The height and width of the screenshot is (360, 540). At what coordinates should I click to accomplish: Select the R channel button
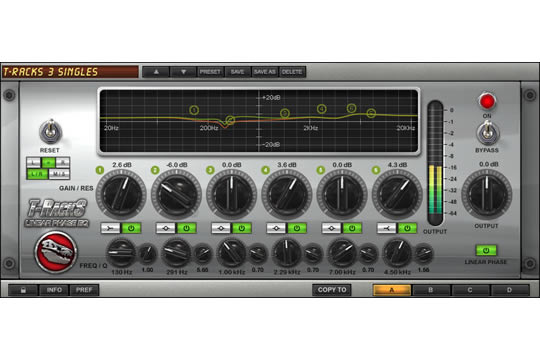pos(63,162)
